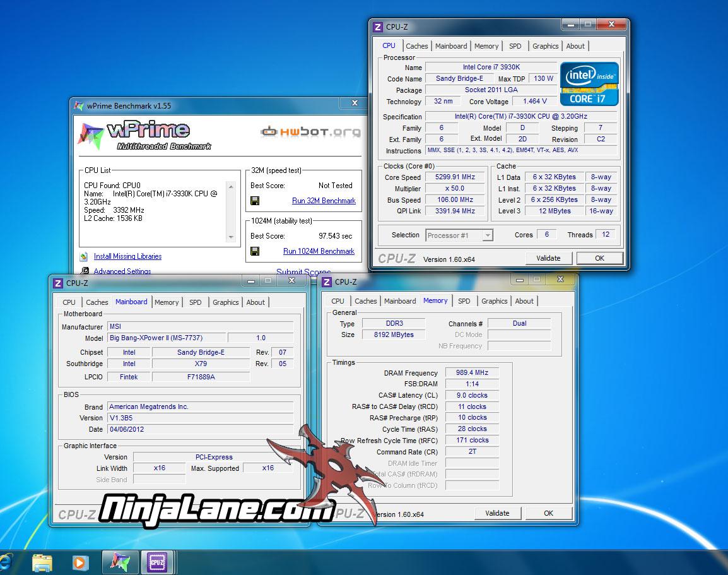The width and height of the screenshot is (728, 575).
Task: Open Windows Media Player from taskbar
Action: pos(80,563)
